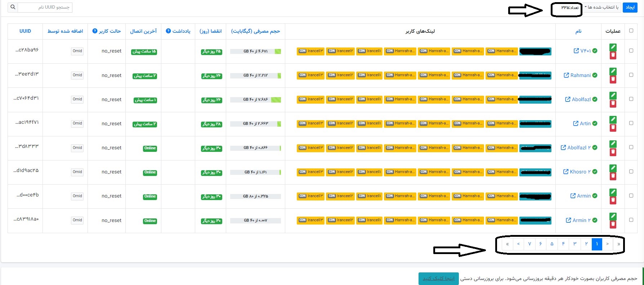Open edit pencil for Rahmani row
The width and height of the screenshot is (644, 285).
613,71
